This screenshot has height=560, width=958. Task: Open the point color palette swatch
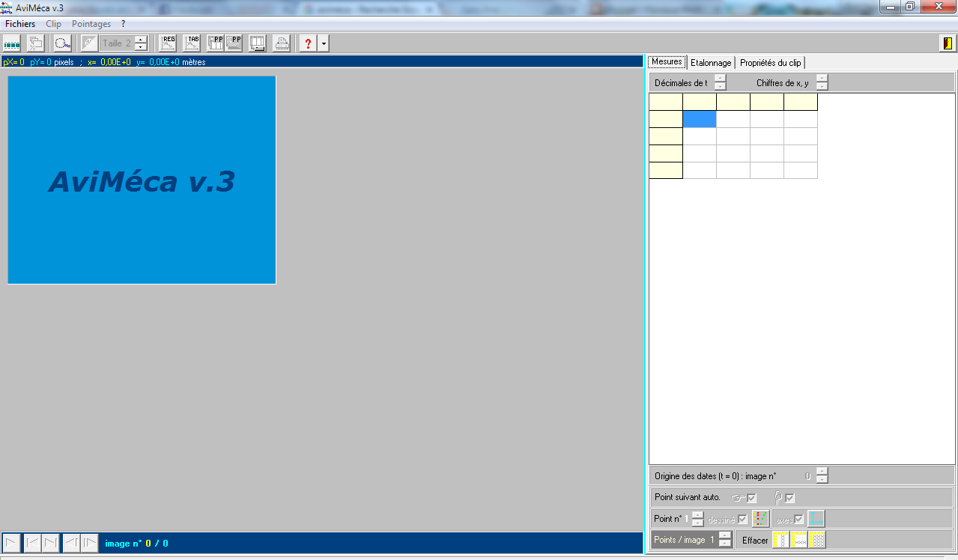point(760,518)
